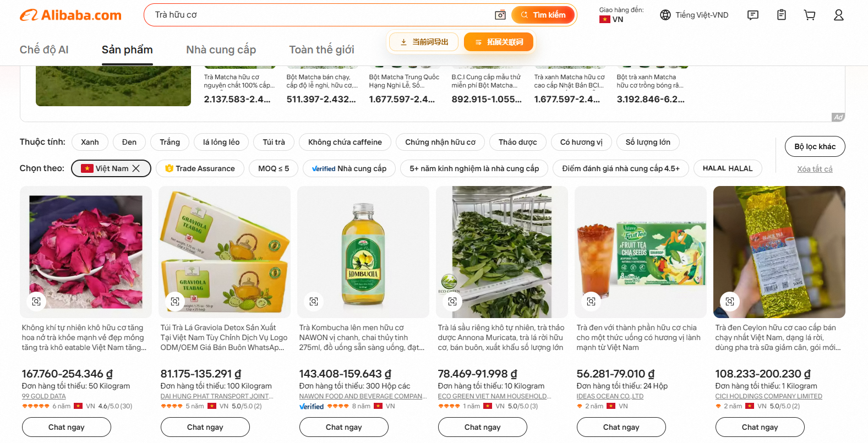Click the Tìm kiếm search button

(543, 15)
